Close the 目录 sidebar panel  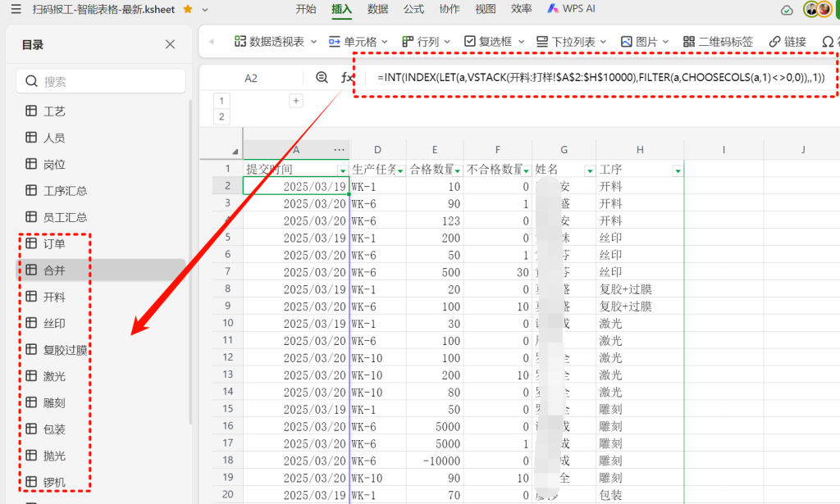tap(170, 44)
